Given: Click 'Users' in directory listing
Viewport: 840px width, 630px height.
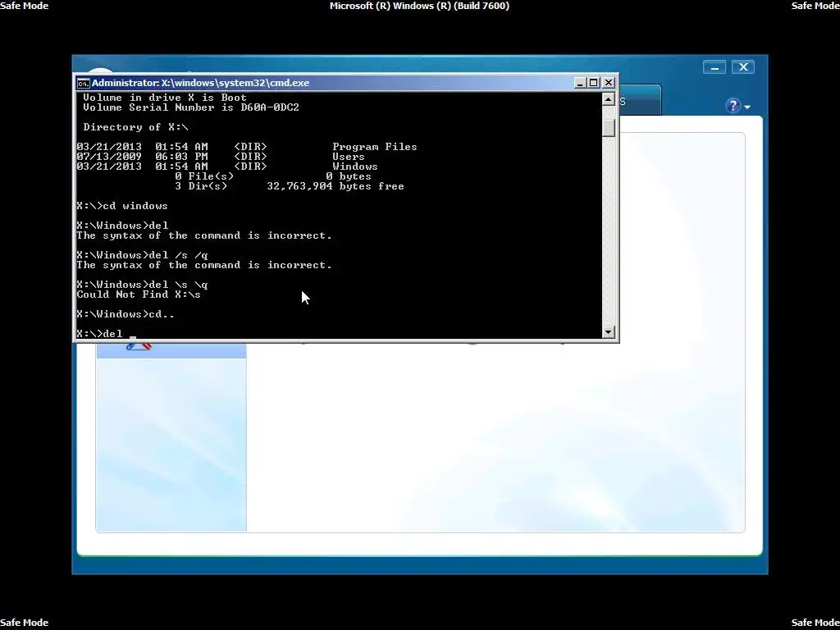Looking at the screenshot, I should [348, 157].
